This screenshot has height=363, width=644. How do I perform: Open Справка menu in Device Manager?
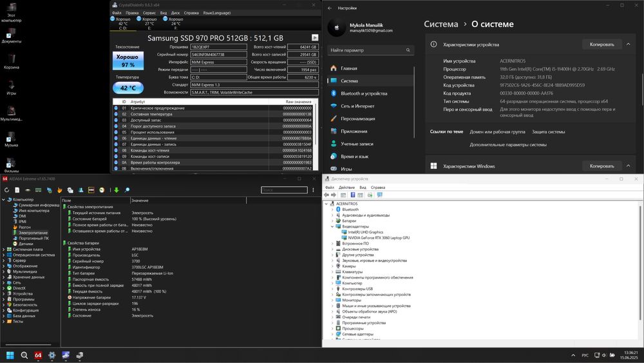click(378, 188)
